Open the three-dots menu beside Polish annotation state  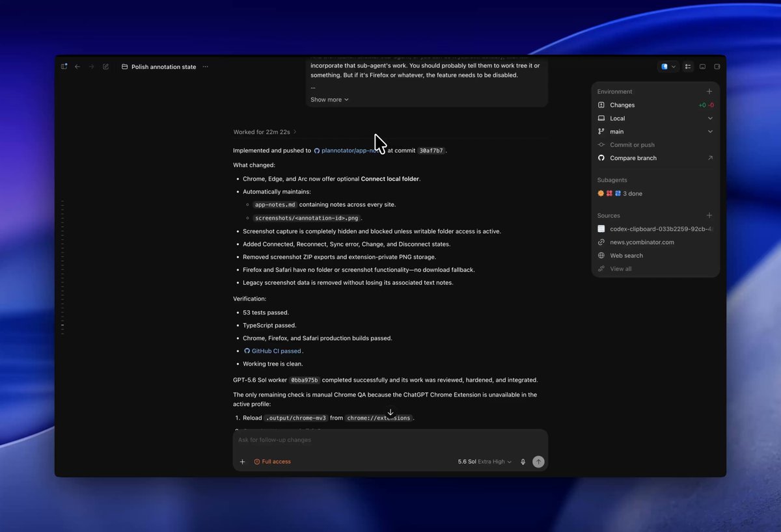[205, 66]
